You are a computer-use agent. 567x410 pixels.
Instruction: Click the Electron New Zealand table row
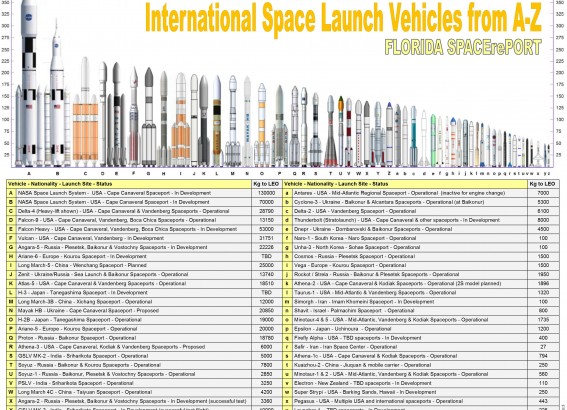(421, 383)
